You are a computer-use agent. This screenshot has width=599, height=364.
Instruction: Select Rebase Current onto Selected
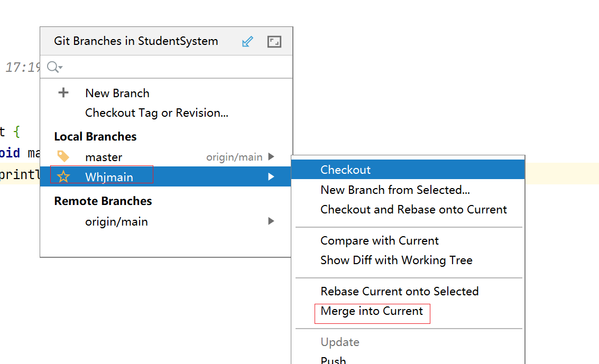point(399,291)
